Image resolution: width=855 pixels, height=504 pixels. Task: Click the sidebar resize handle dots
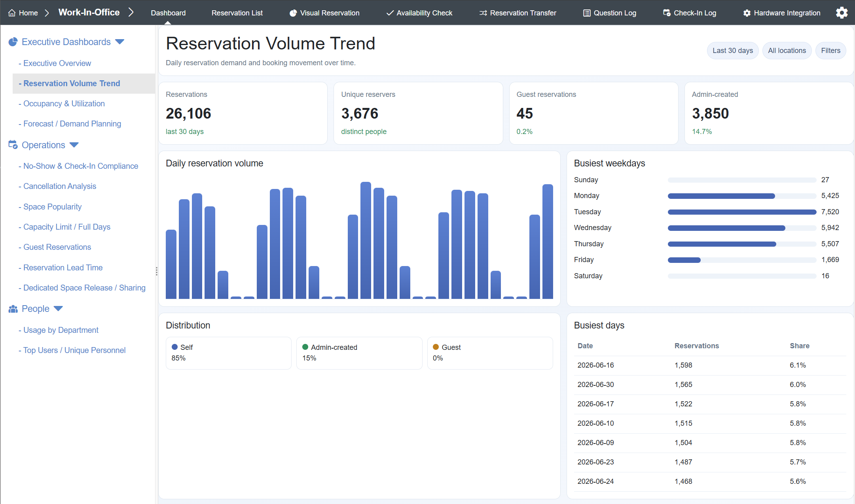[x=157, y=271]
